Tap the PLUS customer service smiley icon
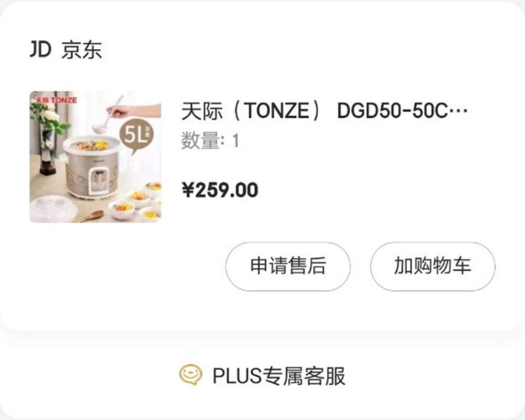Image resolution: width=525 pixels, height=420 pixels. 191,375
